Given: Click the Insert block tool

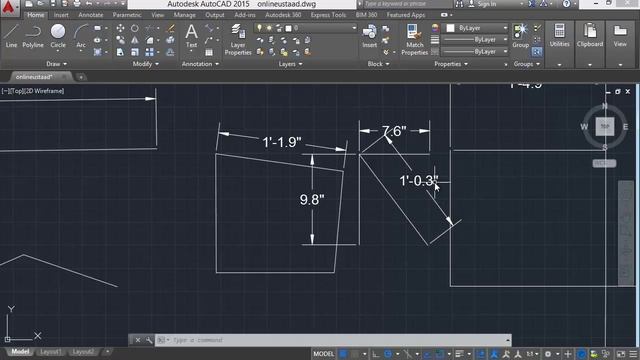Looking at the screenshot, I should (x=369, y=36).
